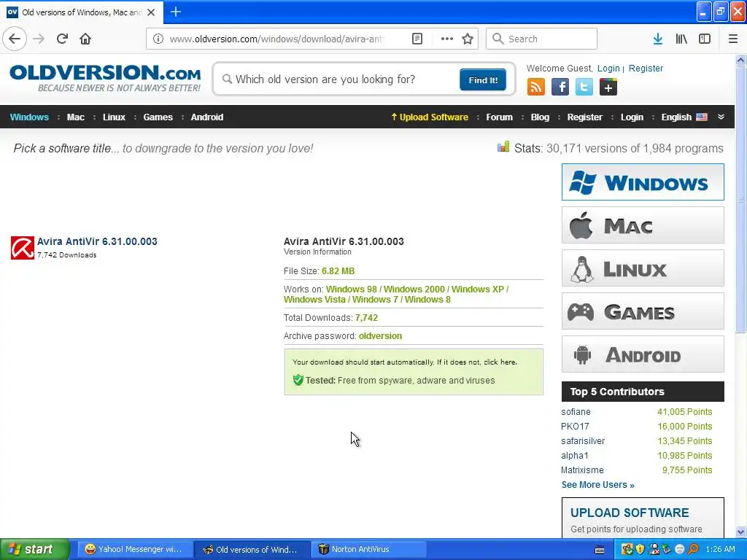
Task: Close the Old versions tab
Action: pos(151,12)
